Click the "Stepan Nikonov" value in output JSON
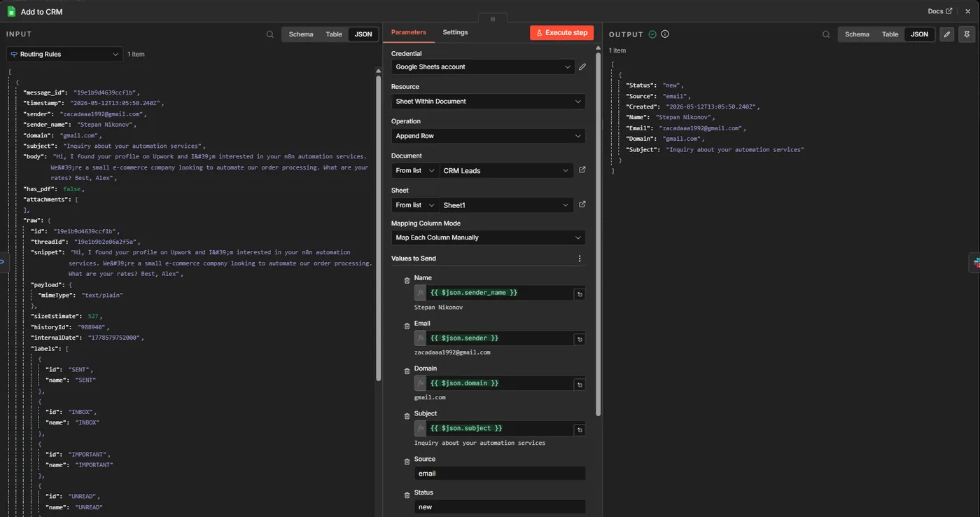 tap(685, 118)
